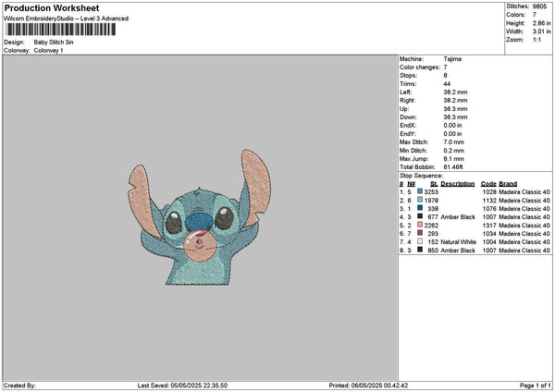Select the light blue swatch, stop 2
Image resolution: width=555 pixels, height=392 pixels.
pos(422,200)
